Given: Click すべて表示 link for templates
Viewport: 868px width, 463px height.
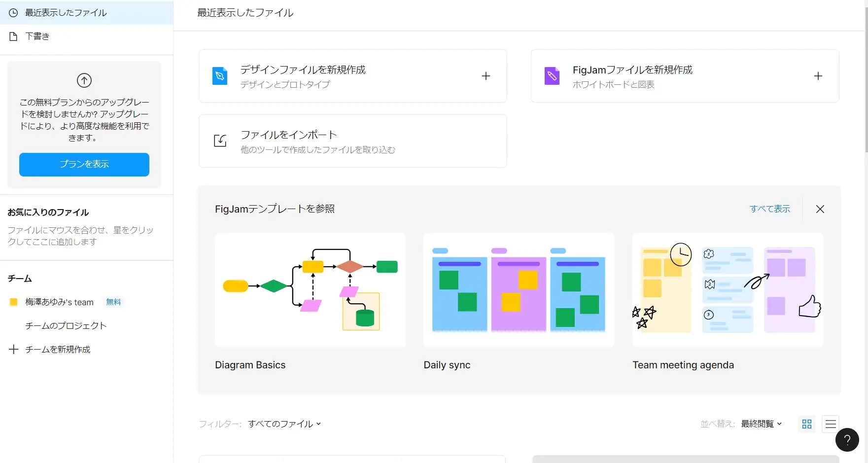Looking at the screenshot, I should tap(770, 209).
